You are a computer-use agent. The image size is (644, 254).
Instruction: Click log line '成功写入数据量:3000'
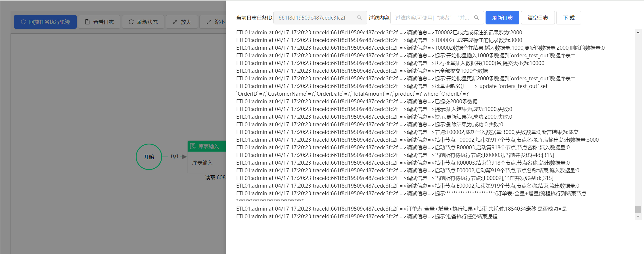point(407,132)
